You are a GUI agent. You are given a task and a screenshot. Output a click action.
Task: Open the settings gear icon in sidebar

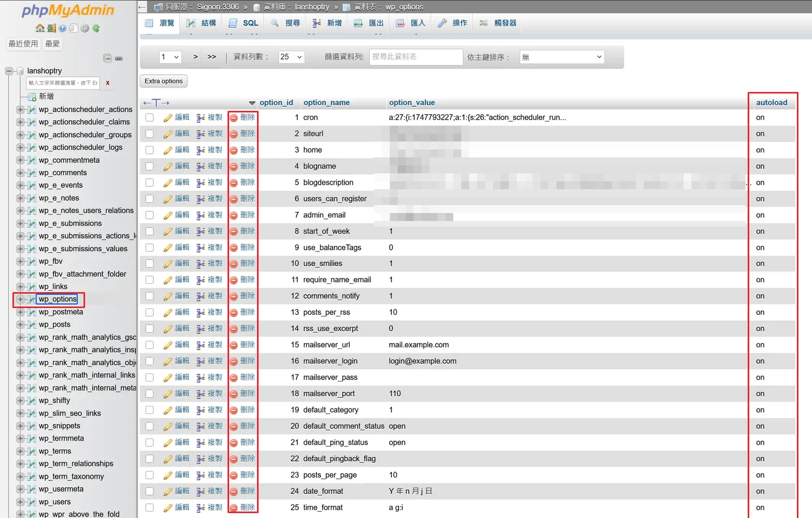click(x=84, y=28)
